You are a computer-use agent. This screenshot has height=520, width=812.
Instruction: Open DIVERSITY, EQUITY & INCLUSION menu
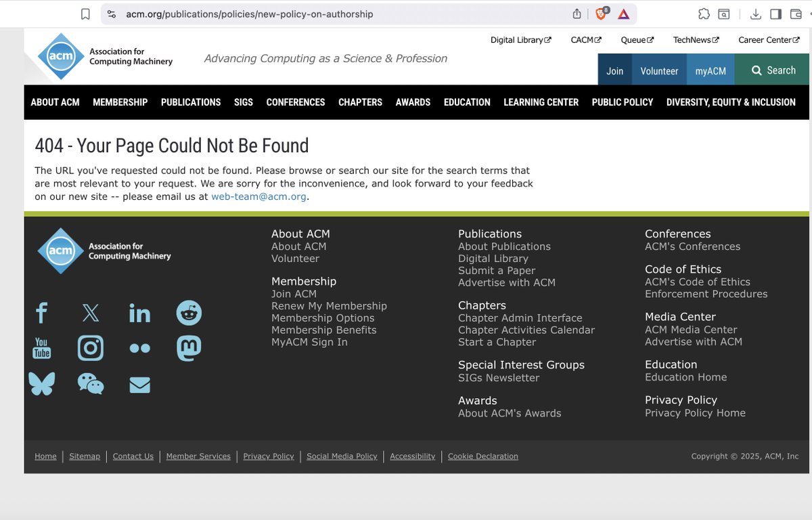tap(731, 102)
